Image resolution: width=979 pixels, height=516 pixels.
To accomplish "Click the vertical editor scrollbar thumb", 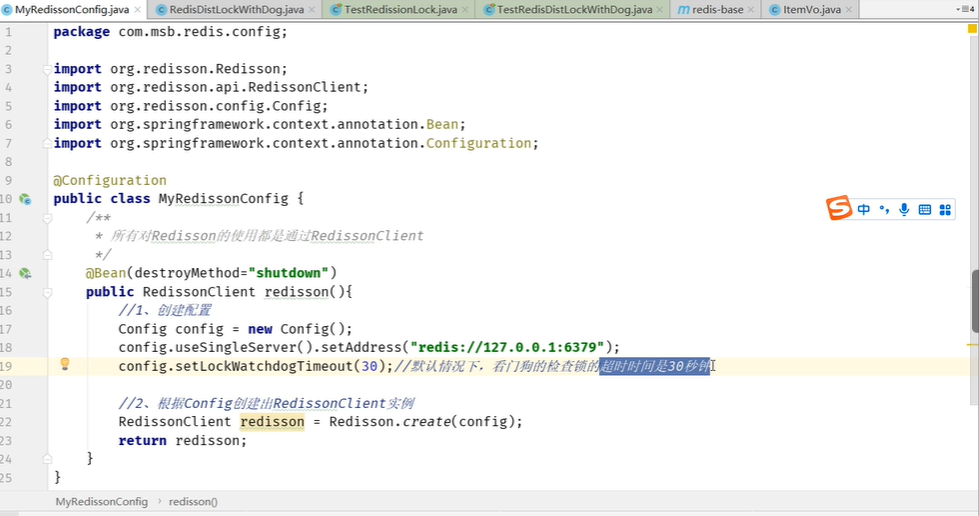I will 975,301.
